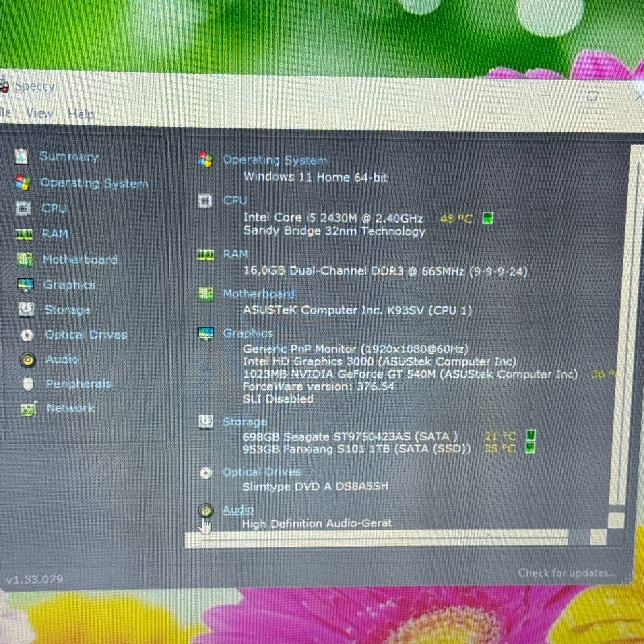The width and height of the screenshot is (644, 644).
Task: Click 'High Definition Audio-Gerät' text
Action: pos(317,524)
